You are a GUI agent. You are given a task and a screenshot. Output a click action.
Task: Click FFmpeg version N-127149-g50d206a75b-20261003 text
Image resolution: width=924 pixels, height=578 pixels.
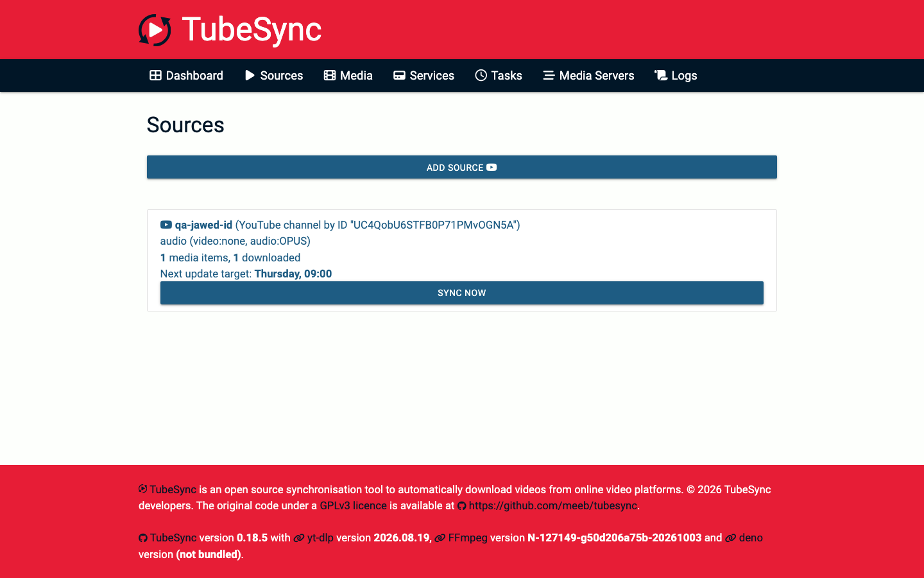click(x=615, y=538)
